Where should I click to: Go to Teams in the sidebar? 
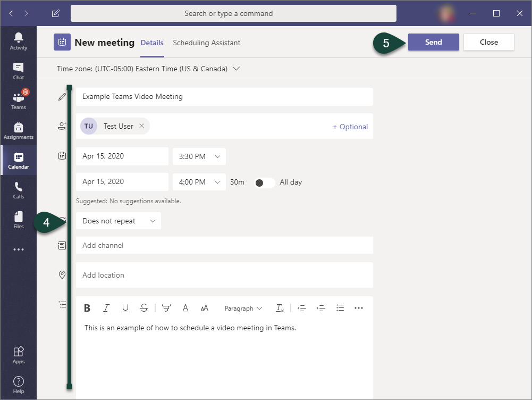19,101
